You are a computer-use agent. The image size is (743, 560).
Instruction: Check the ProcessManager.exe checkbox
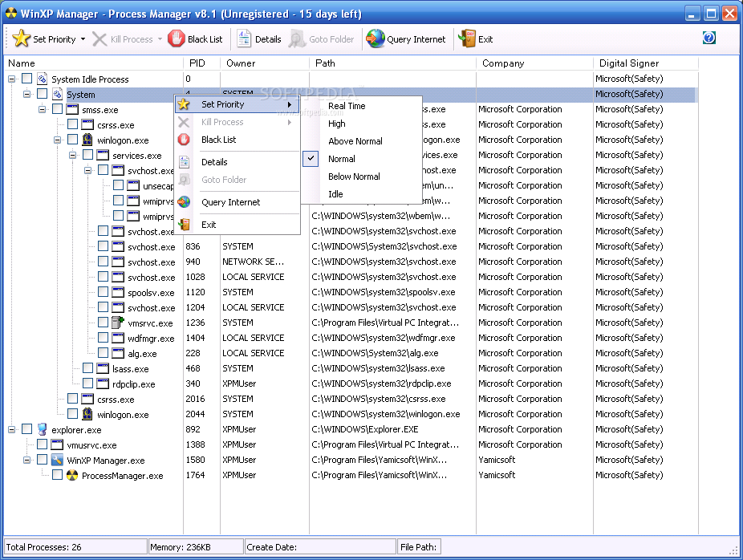[x=57, y=475]
